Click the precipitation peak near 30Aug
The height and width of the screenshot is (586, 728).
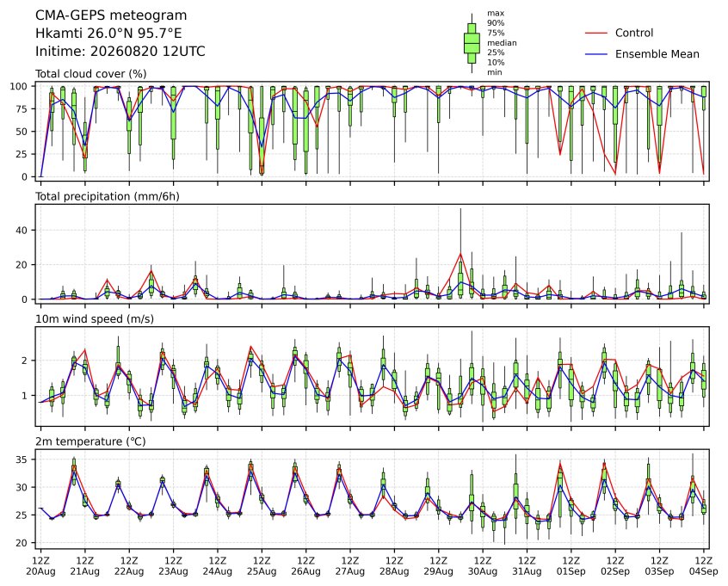460,254
